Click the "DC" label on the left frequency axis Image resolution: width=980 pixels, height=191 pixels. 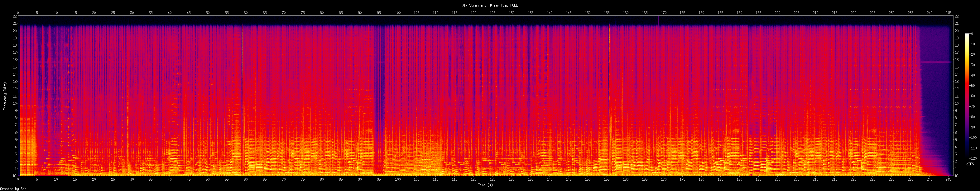click(x=15, y=176)
